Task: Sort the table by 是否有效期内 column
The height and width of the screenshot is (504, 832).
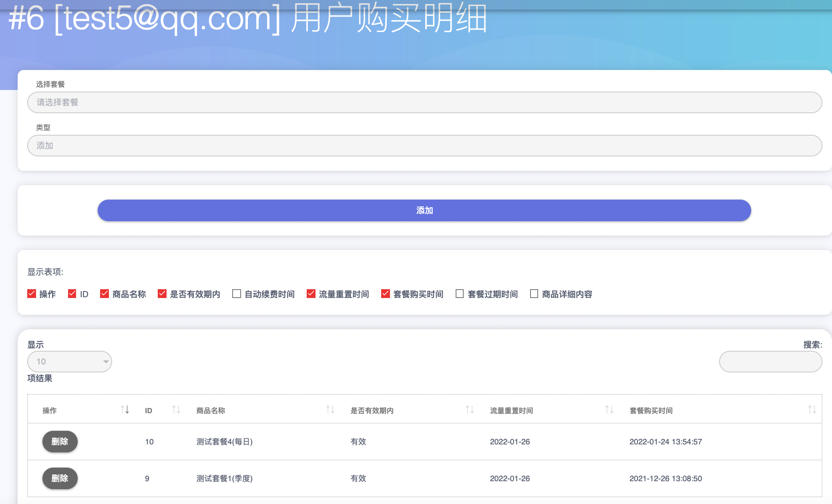Action: [469, 410]
